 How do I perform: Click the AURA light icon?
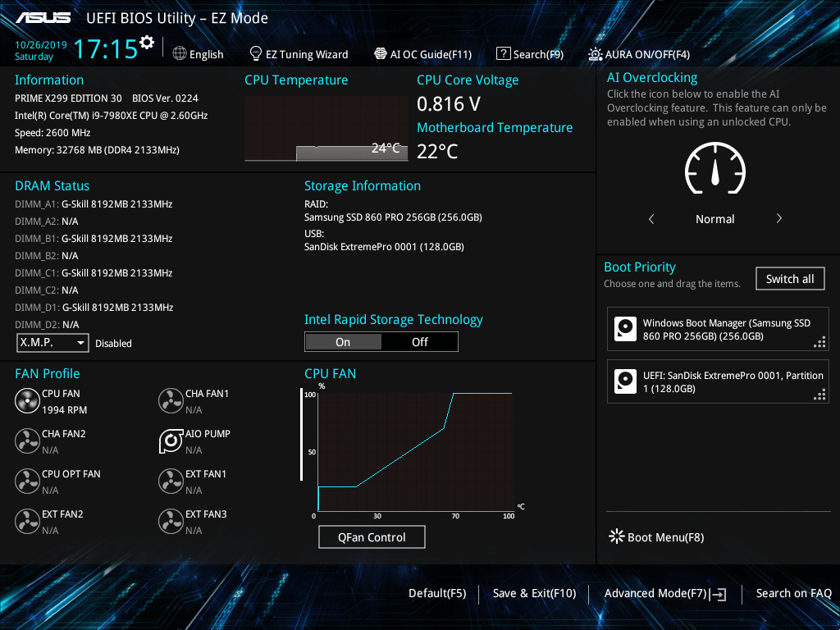pyautogui.click(x=596, y=54)
